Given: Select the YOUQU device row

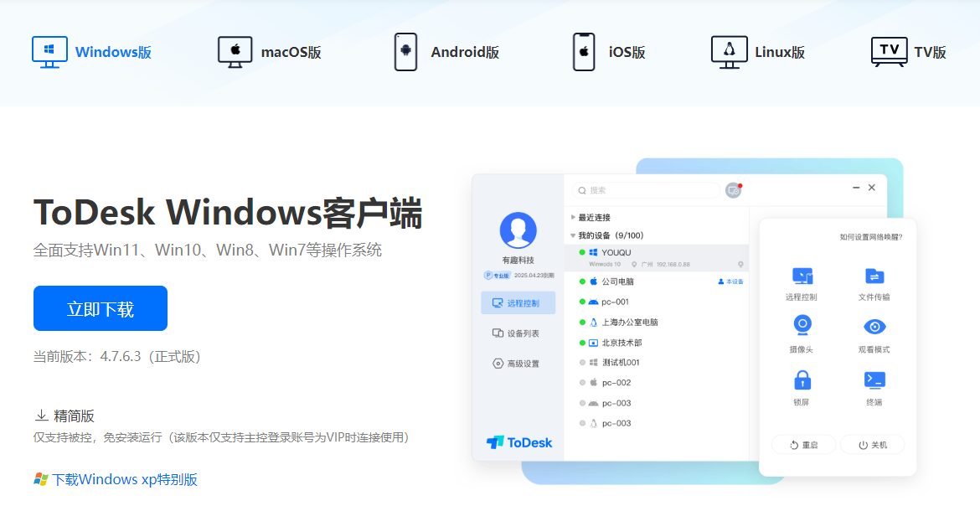Looking at the screenshot, I should point(656,258).
